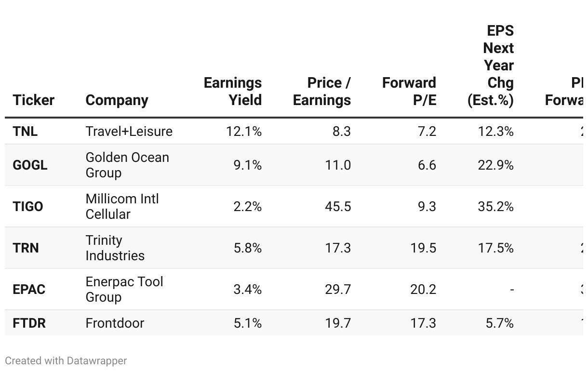Select the Golden Ocean Group cell

tap(127, 165)
